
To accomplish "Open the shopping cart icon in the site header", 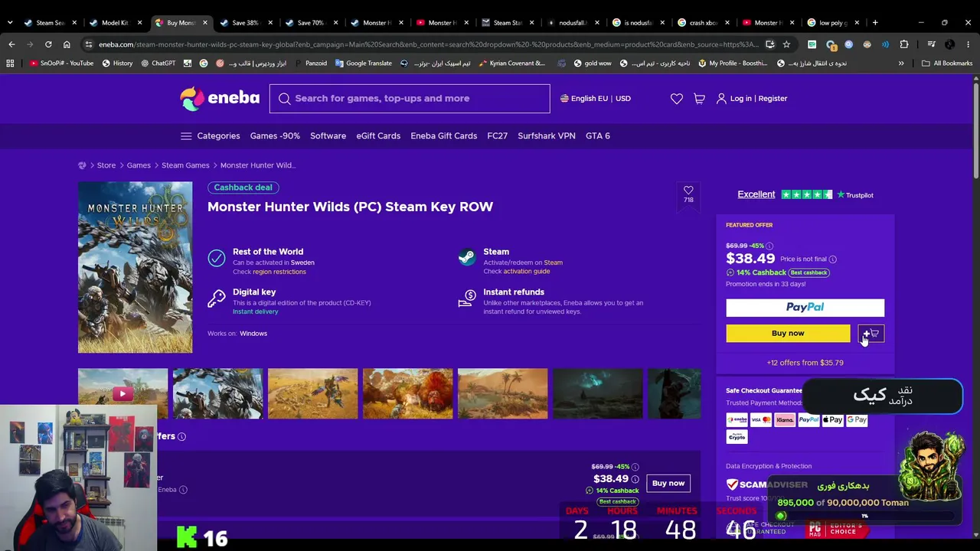I will [699, 99].
